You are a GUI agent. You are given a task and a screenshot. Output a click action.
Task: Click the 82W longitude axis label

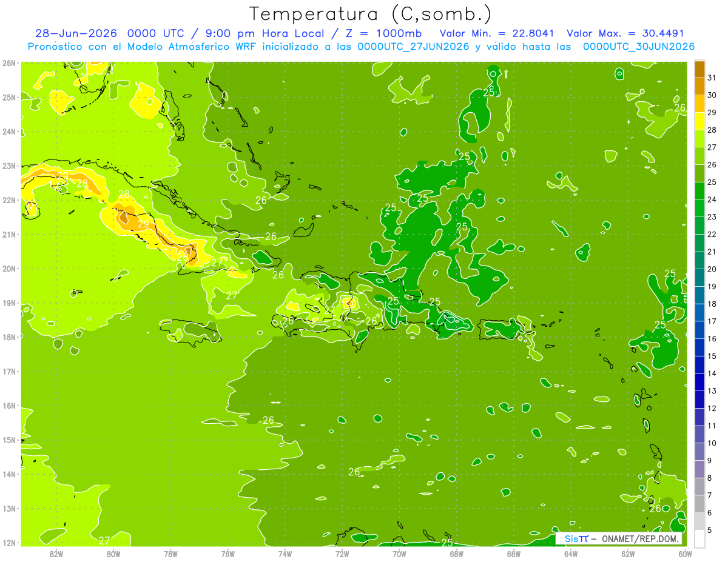pos(56,554)
